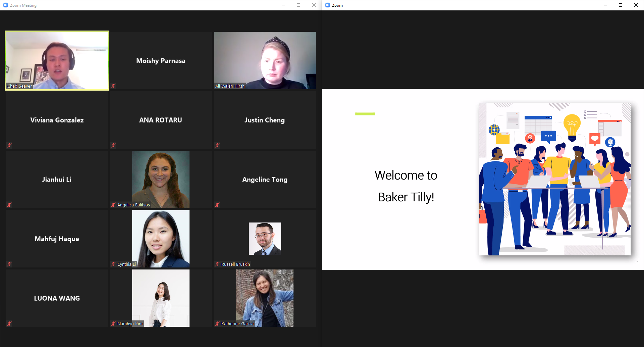Toggle mute status on Cynthia Li's tile
The height and width of the screenshot is (347, 644).
click(x=113, y=264)
